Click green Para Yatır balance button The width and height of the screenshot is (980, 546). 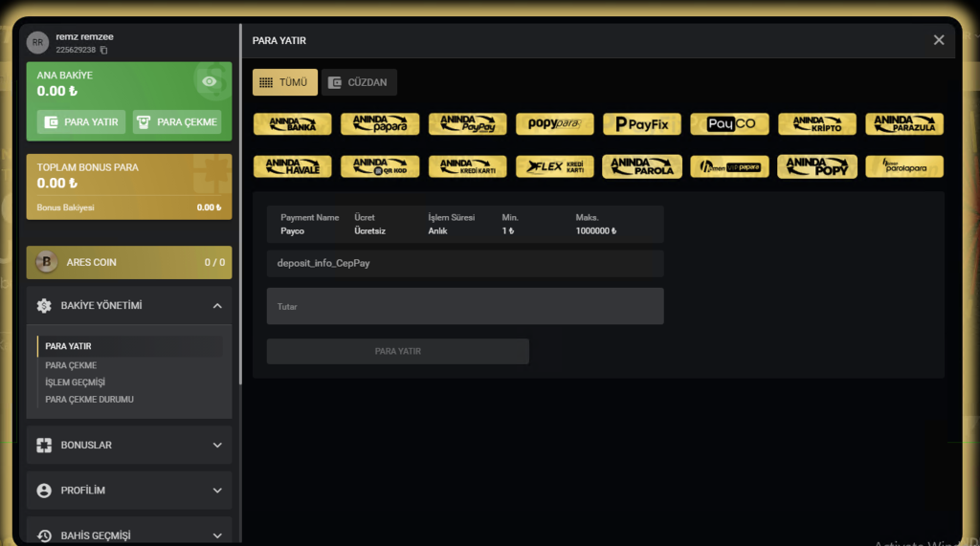pos(81,121)
